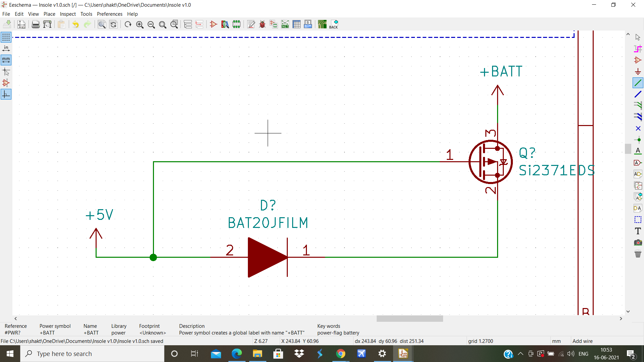
Task: Select the Place bus tool
Action: click(638, 94)
